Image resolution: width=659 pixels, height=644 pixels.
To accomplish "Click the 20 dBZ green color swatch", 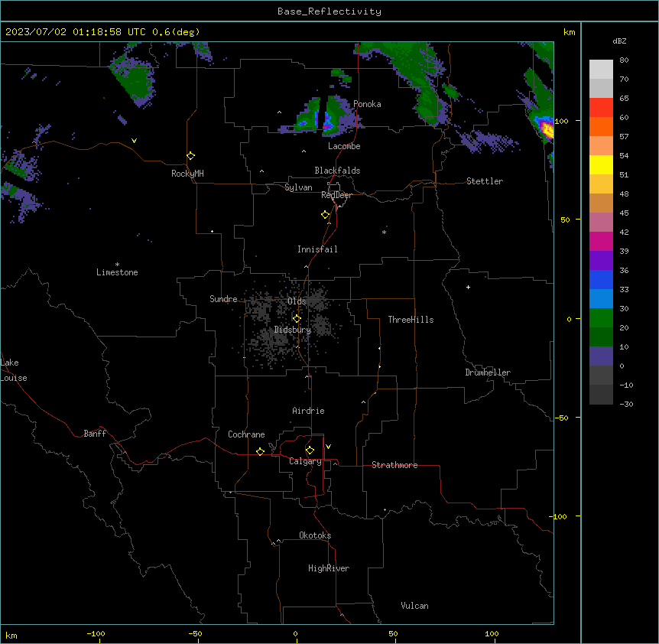I will 601,318.
